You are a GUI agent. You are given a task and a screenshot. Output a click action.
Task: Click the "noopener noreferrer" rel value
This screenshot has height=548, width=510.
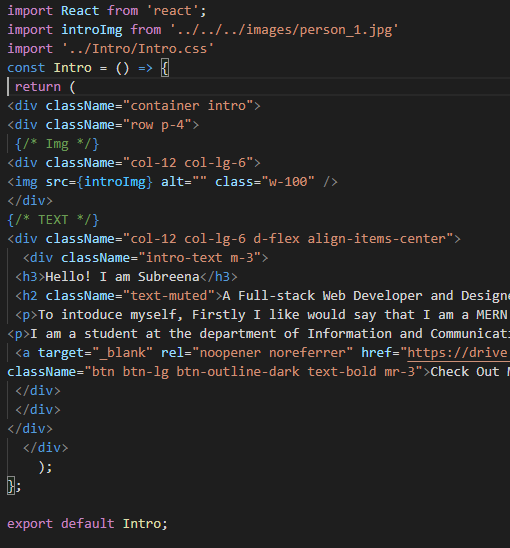click(272, 353)
